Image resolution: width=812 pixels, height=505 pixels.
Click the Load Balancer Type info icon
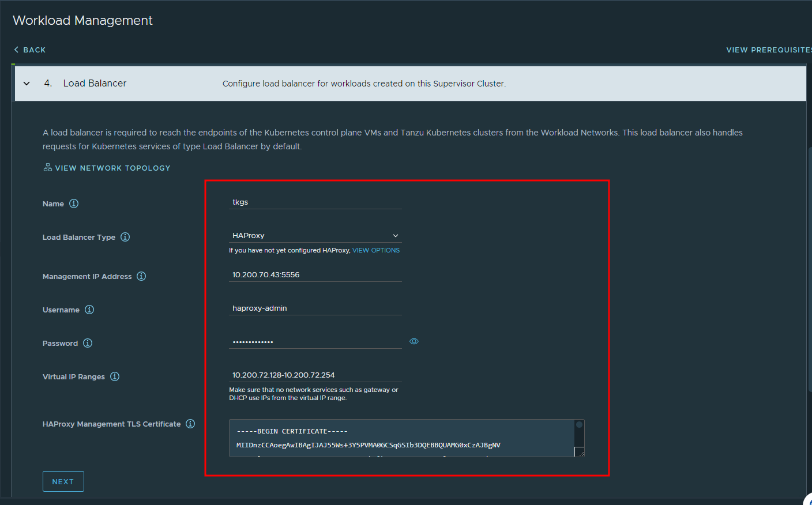coord(125,237)
